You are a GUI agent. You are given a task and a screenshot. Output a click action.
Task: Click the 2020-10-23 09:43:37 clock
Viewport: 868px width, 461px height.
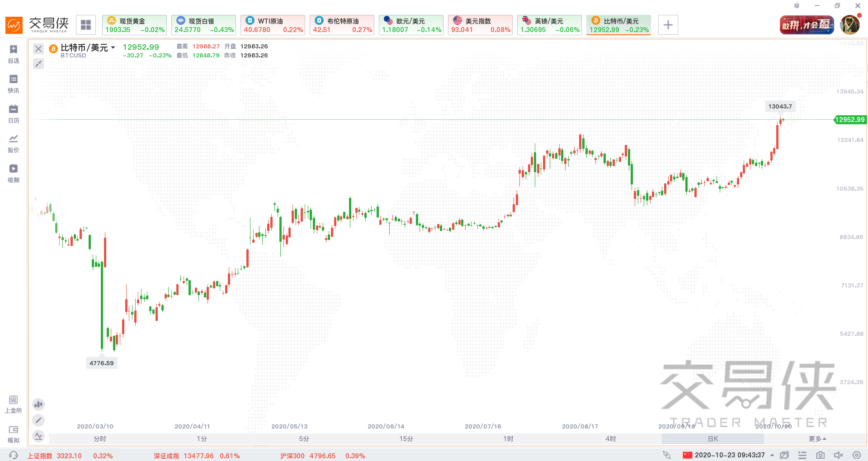[x=730, y=455]
